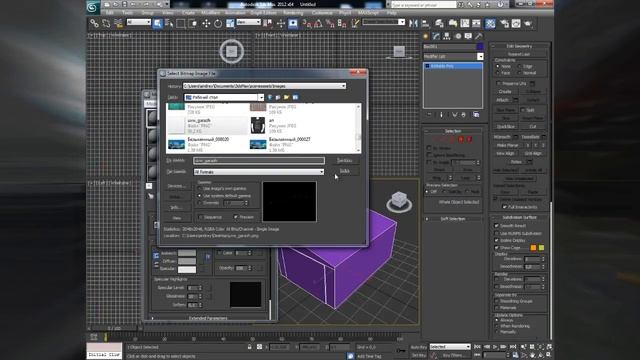Image resolution: width=640 pixels, height=360 pixels.
Task: Open Select by Name tool
Action: click(169, 23)
